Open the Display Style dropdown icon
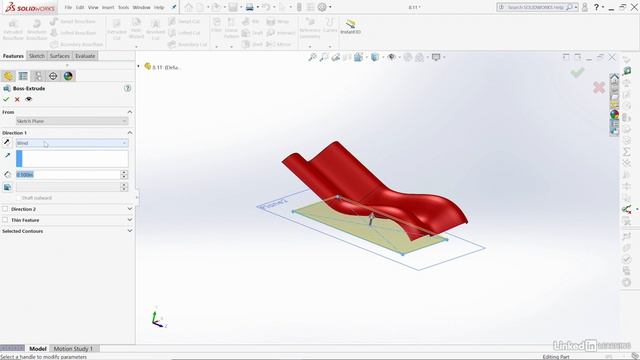Image resolution: width=640 pixels, height=360 pixels. (x=375, y=57)
